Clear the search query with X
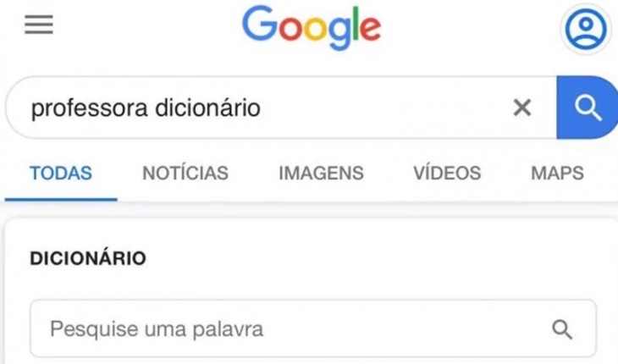 coord(522,108)
